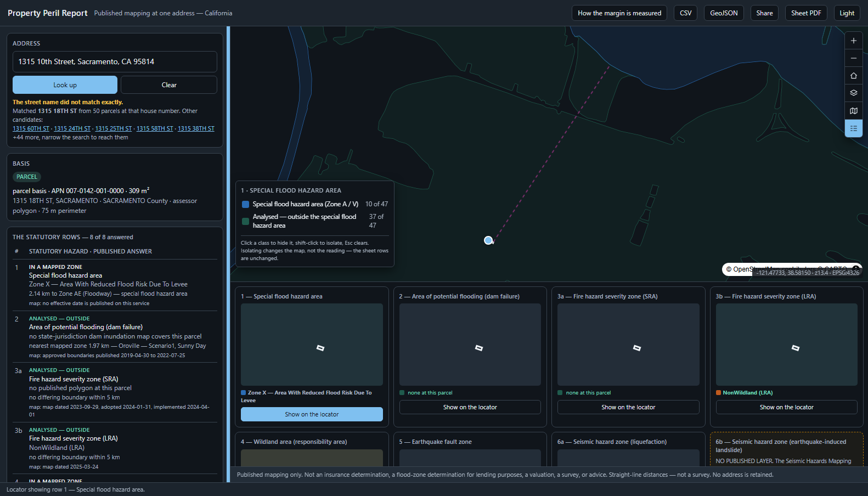Viewport: 868px width, 496px height.
Task: Click parcel thumbnail in Special flood hazard card
Action: 312,345
